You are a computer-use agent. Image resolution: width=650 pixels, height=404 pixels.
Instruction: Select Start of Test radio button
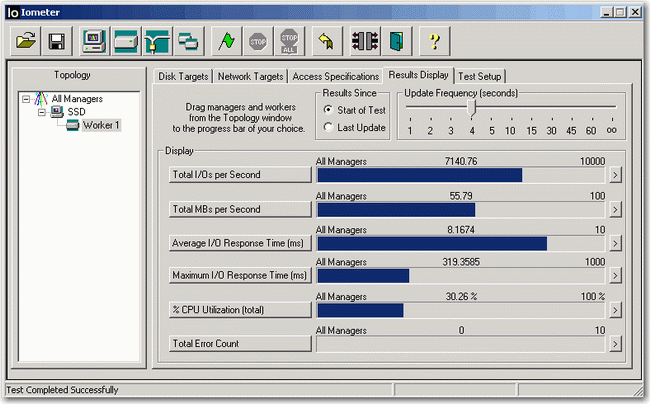tap(328, 110)
